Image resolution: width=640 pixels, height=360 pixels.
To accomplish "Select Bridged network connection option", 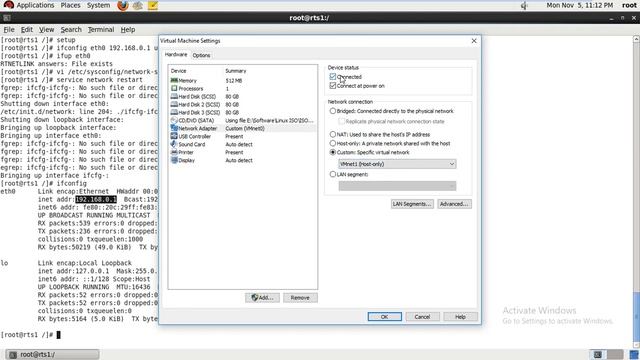I will click(333, 111).
